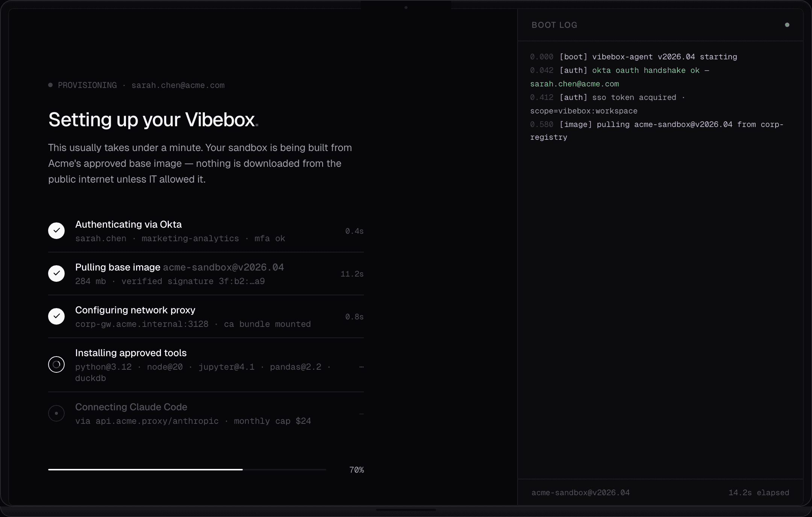Image resolution: width=812 pixels, height=517 pixels.
Task: Click the sarah.chen@acme.com email link
Action: pos(178,85)
